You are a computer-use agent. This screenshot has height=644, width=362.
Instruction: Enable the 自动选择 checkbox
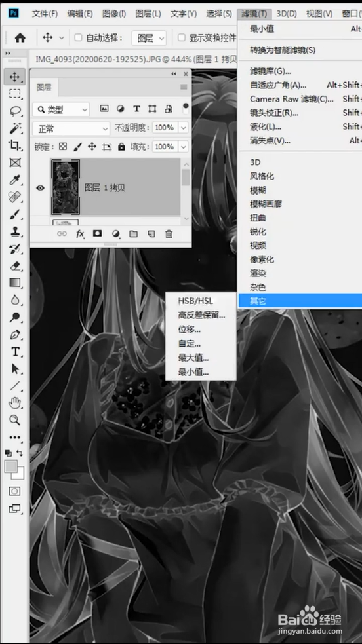click(78, 38)
